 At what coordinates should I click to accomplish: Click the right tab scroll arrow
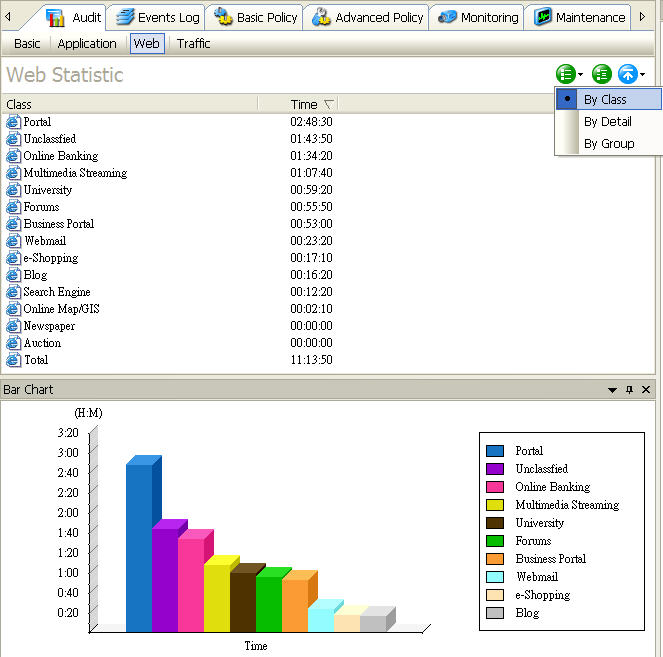click(642, 17)
